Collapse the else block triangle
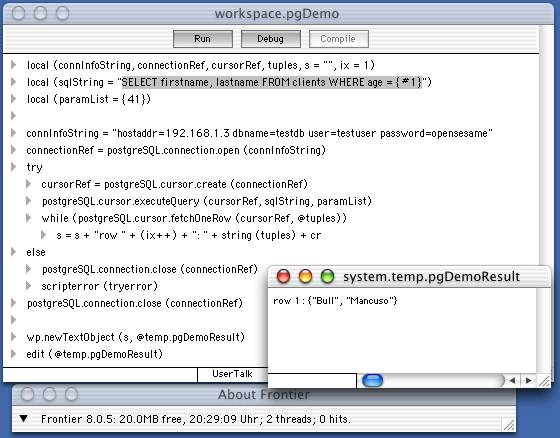This screenshot has height=438, width=560. 14,252
